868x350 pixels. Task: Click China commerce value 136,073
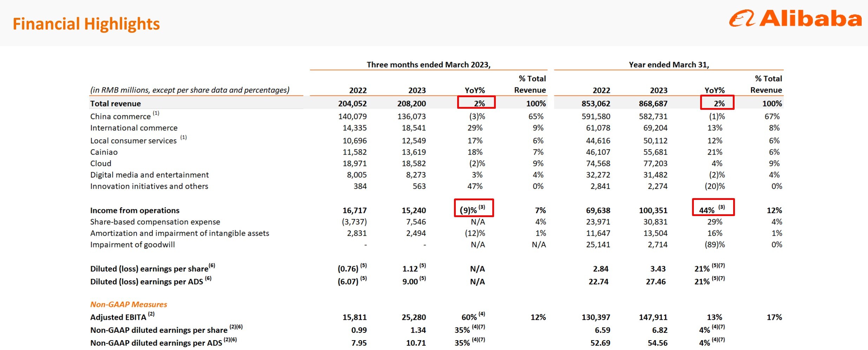412,116
